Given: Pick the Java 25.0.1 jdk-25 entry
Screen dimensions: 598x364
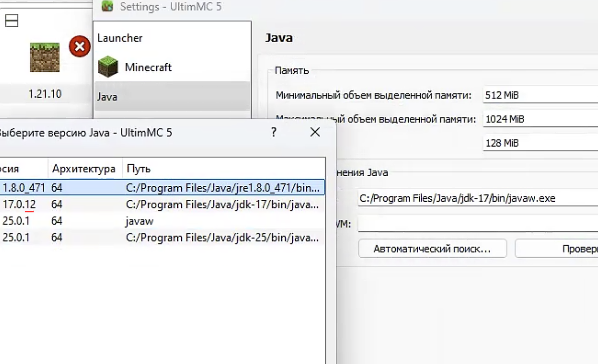Looking at the screenshot, I should click(x=161, y=237).
